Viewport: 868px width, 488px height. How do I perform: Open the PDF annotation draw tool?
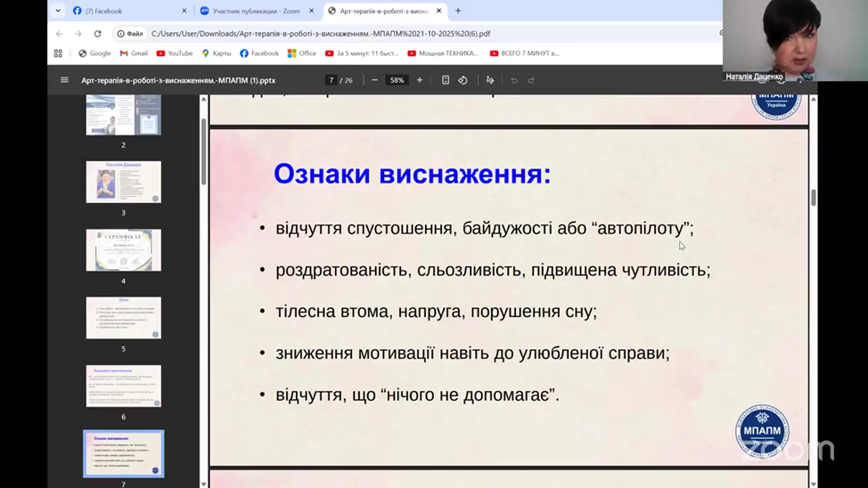pos(489,80)
